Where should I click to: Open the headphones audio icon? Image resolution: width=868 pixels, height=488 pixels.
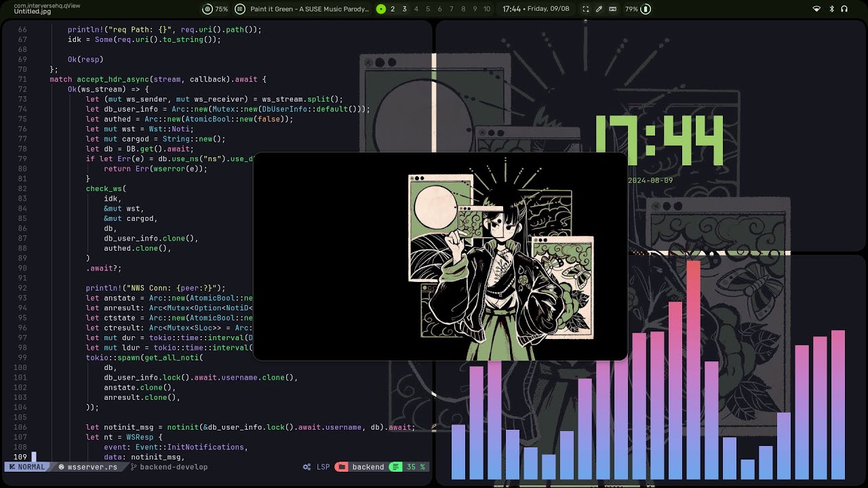tap(844, 9)
